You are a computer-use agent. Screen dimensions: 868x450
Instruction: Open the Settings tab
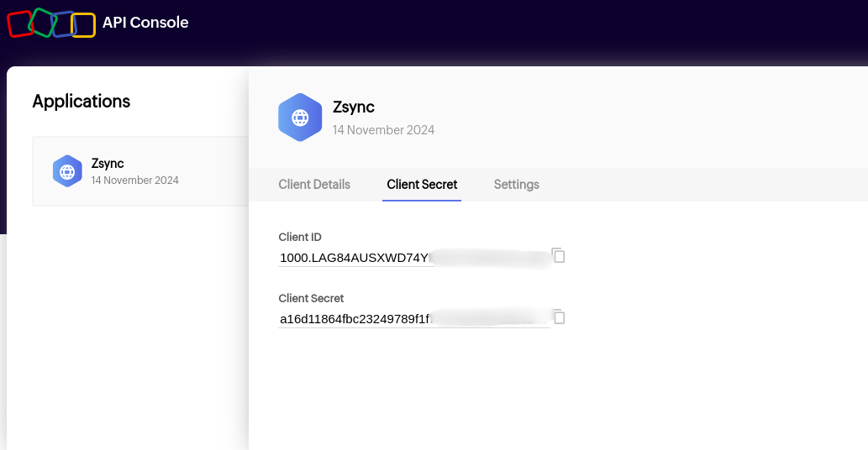[516, 185]
